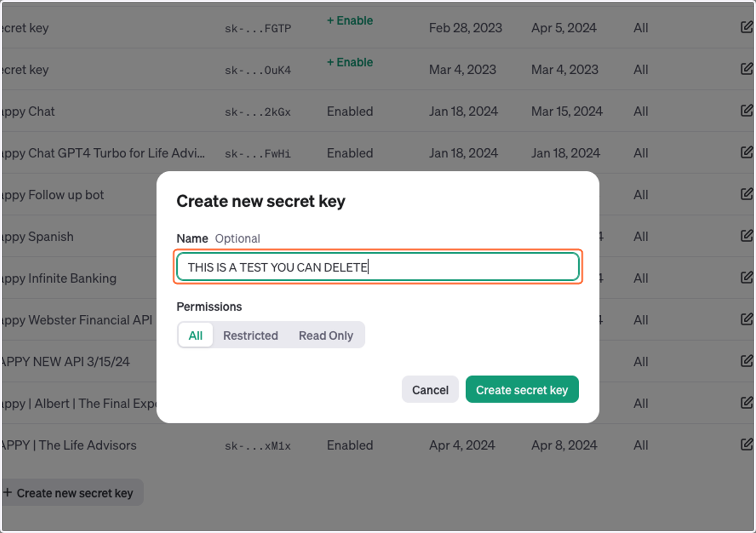
Task: Click Enabled status in the sk-...FwHi row
Action: [350, 153]
